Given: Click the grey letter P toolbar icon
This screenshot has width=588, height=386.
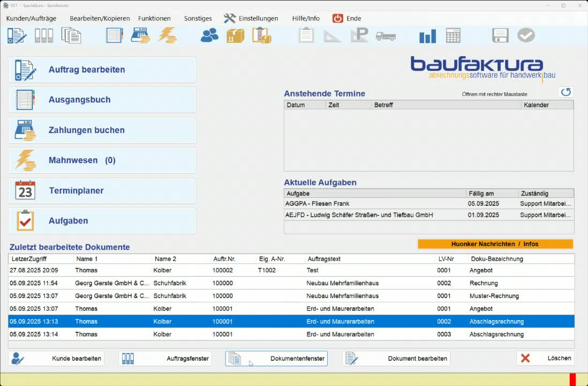Looking at the screenshot, I should (359, 36).
